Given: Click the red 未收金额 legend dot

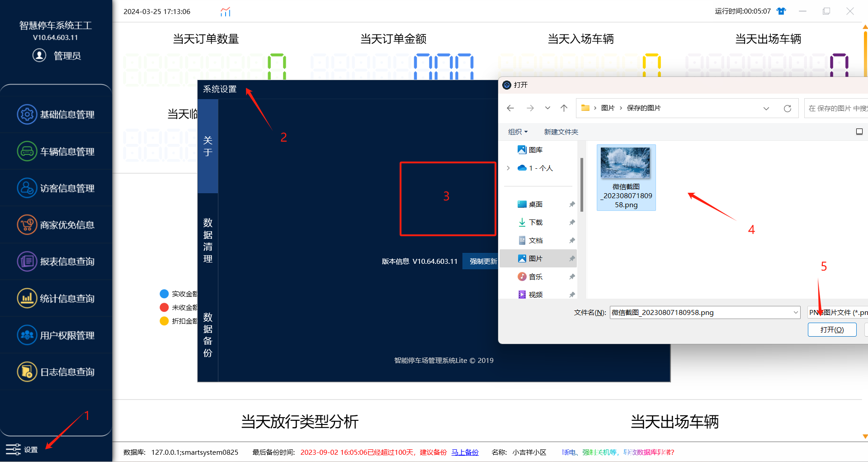Looking at the screenshot, I should tap(164, 307).
